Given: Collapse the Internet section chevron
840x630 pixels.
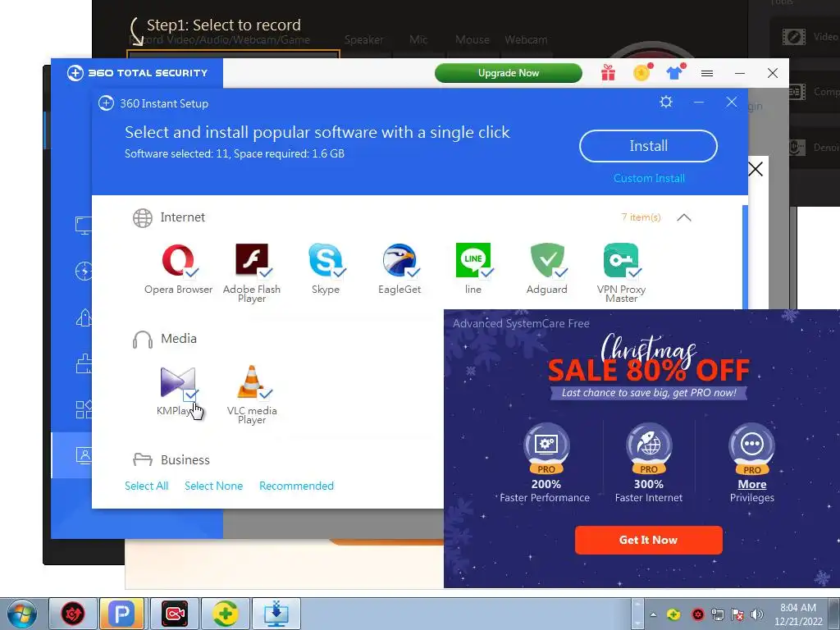Looking at the screenshot, I should [684, 217].
